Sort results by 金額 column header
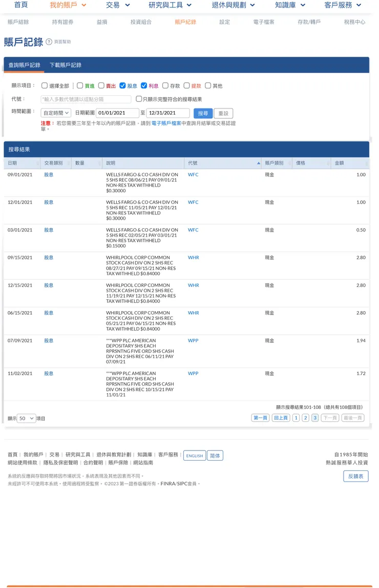Viewport: 379px width, 588px height. tap(350, 163)
